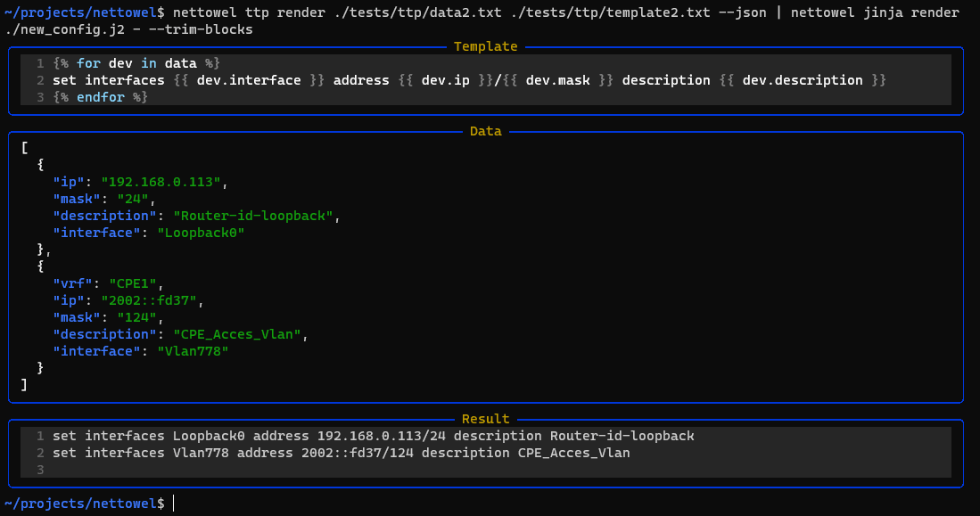This screenshot has width=980, height=516.
Task: Click line number 3 in Result
Action: pyautogui.click(x=40, y=469)
